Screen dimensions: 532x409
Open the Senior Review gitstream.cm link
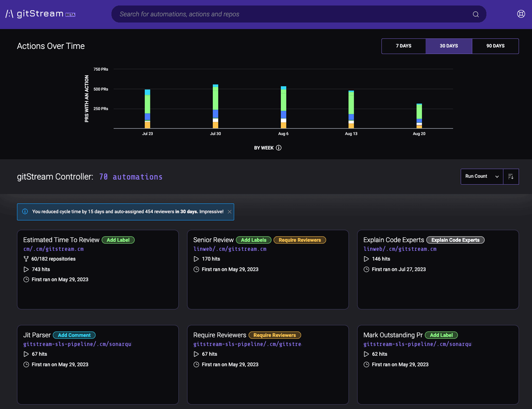tap(230, 249)
